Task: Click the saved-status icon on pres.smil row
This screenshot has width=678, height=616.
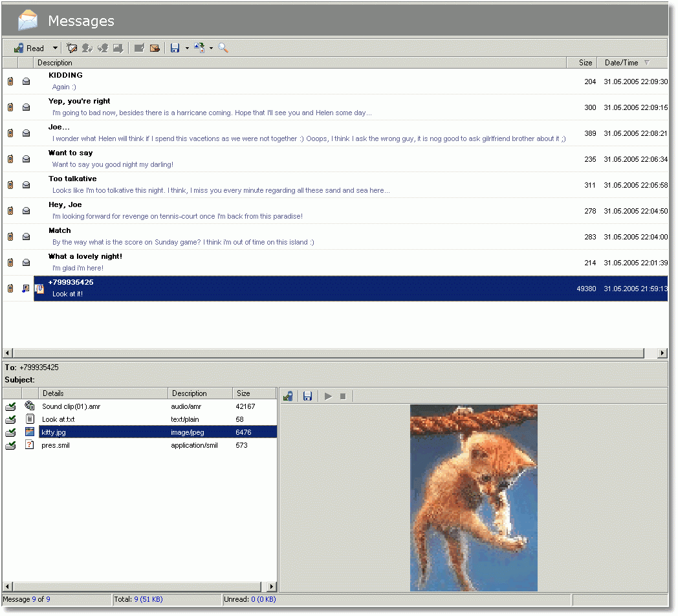Action: pyautogui.click(x=10, y=445)
